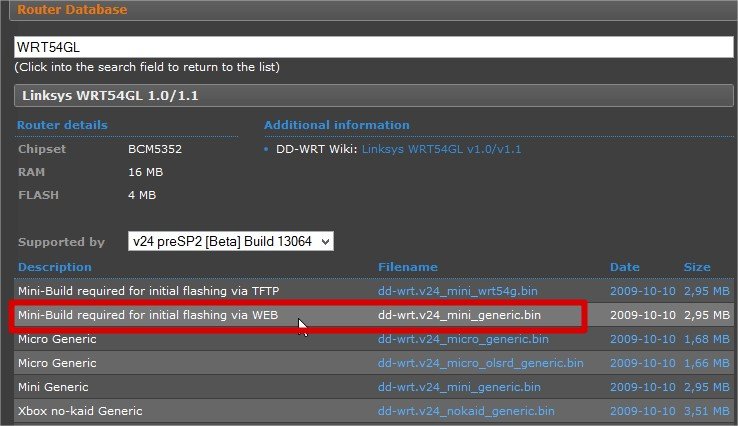Click the Size column header

pyautogui.click(x=696, y=267)
